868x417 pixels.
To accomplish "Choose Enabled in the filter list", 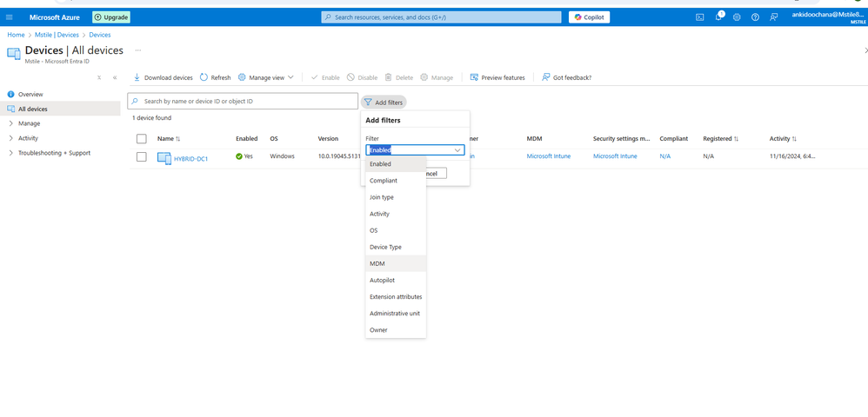I will point(396,164).
